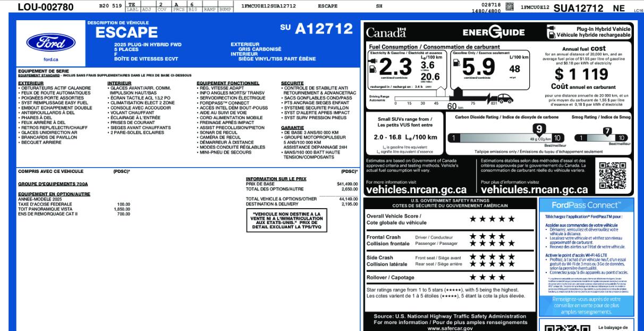The width and height of the screenshot is (644, 331).
Task: Open the vehicles.nrcan.gc.ca link
Action: (x=417, y=189)
